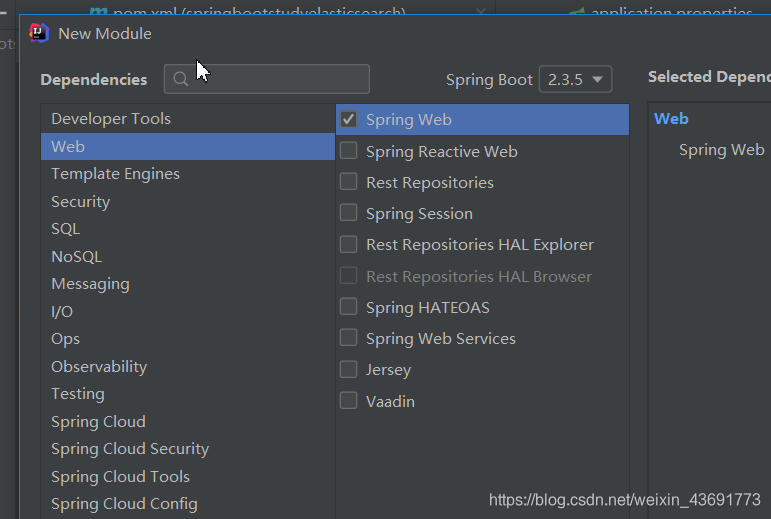
Task: Click the Spring Reactive Web label text
Action: click(442, 151)
